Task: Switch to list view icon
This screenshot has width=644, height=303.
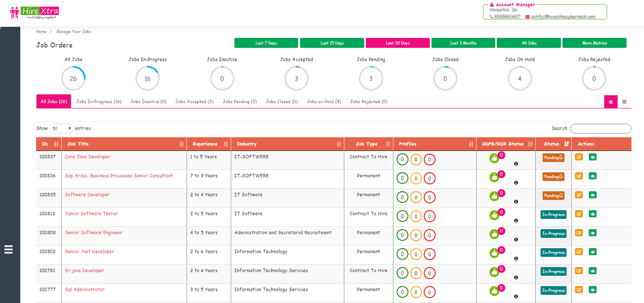Action: tap(611, 102)
